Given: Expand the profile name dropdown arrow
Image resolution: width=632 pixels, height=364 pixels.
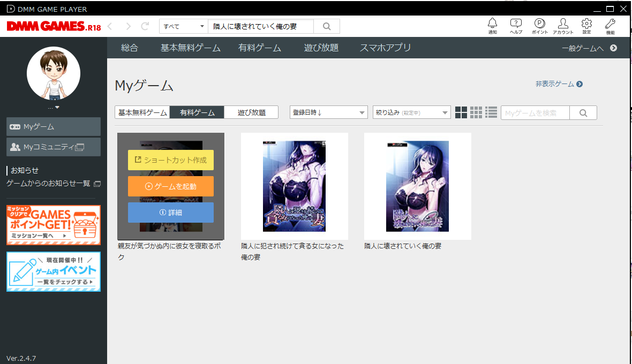Looking at the screenshot, I should click(x=57, y=108).
